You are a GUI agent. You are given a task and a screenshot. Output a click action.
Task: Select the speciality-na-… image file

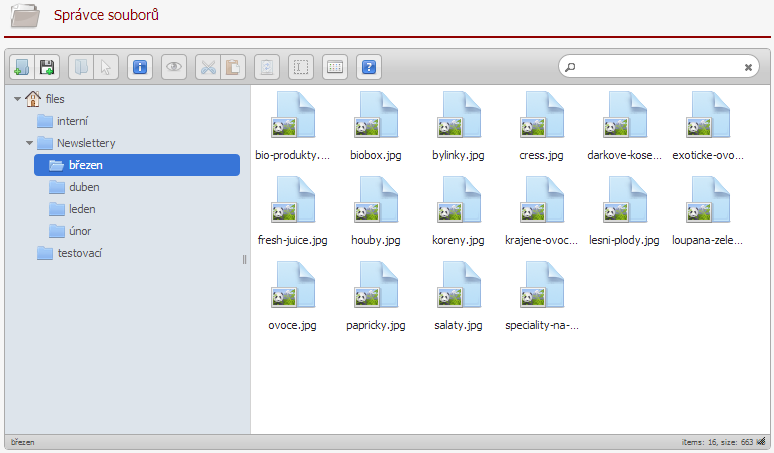click(x=542, y=296)
